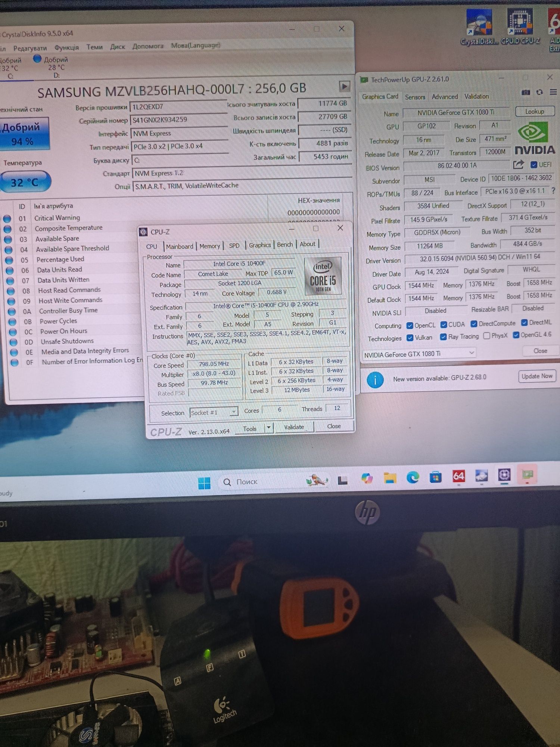The width and height of the screenshot is (560, 747).
Task: Click CPU-Z icon on taskbar
Action: point(504,474)
